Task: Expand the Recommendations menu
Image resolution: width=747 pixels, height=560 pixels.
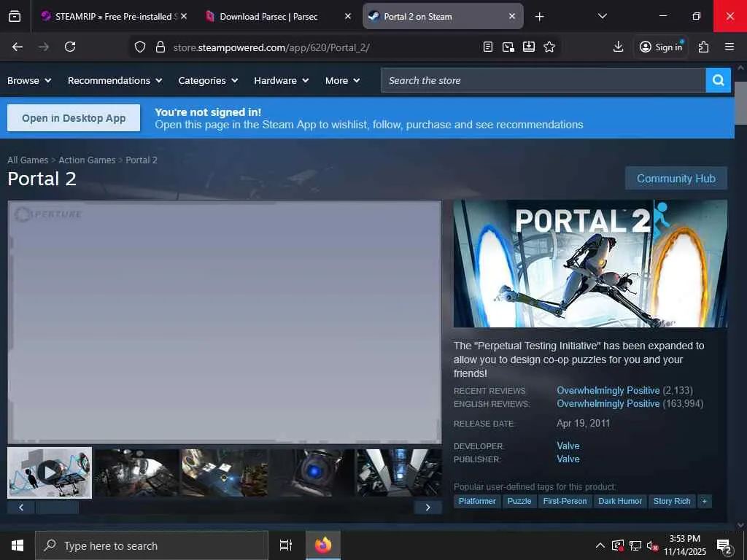Action: tap(115, 80)
